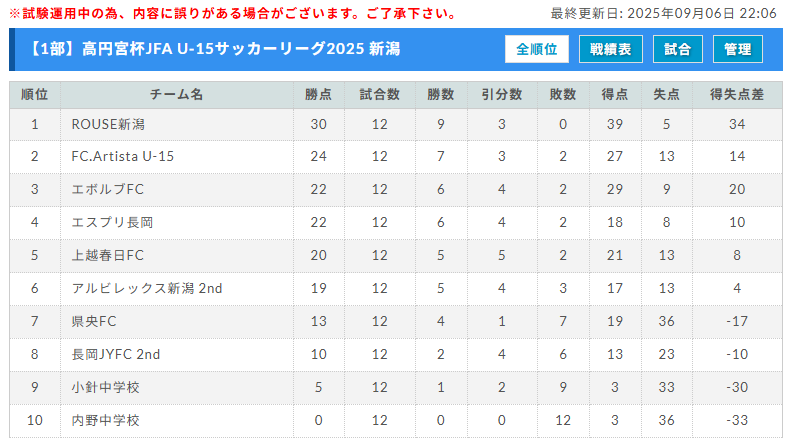
Task: Open the 試合 tab
Action: 678,49
